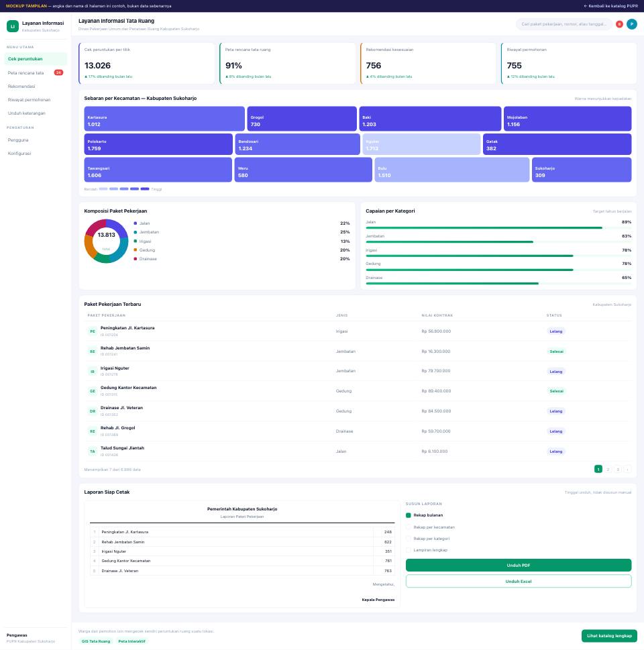Click the GIS Tata Ruang tag

point(96,641)
